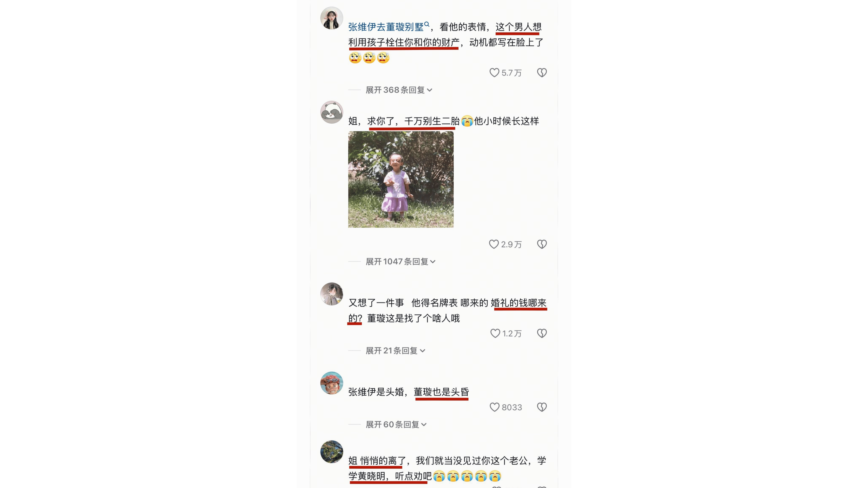Expand 展开60条回复 replies

click(x=396, y=424)
